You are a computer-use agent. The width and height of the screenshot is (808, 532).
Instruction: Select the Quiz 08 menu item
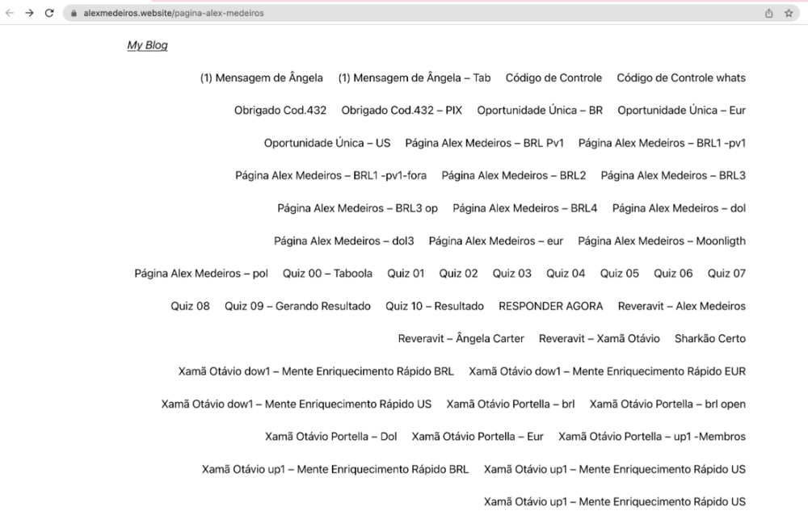(190, 306)
